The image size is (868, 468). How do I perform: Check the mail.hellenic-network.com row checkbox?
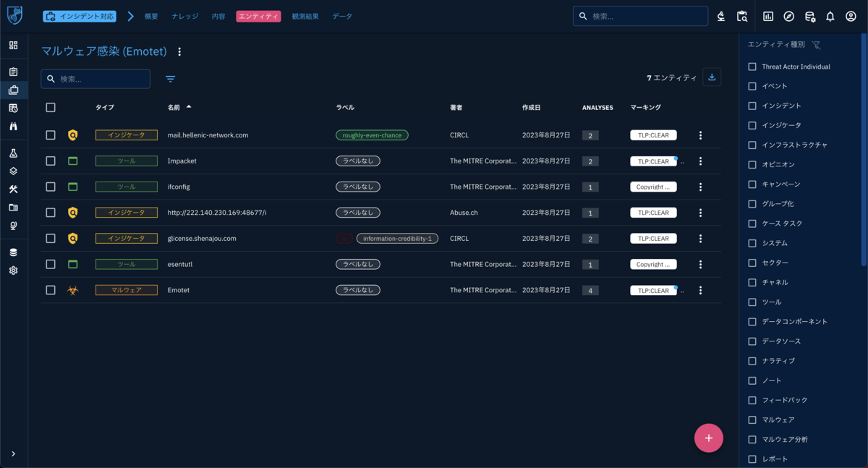coord(51,135)
